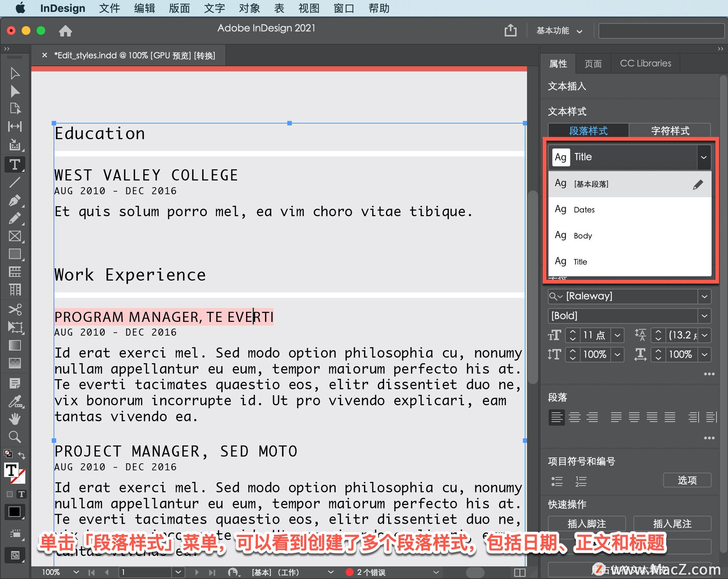Select the Type tool in toolbar

[x=15, y=165]
